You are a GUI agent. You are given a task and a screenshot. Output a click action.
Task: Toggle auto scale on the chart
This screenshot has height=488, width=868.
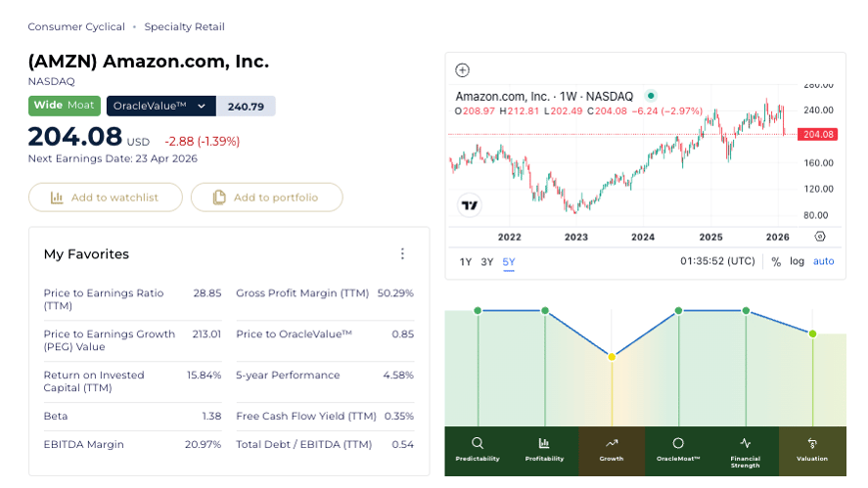point(824,262)
